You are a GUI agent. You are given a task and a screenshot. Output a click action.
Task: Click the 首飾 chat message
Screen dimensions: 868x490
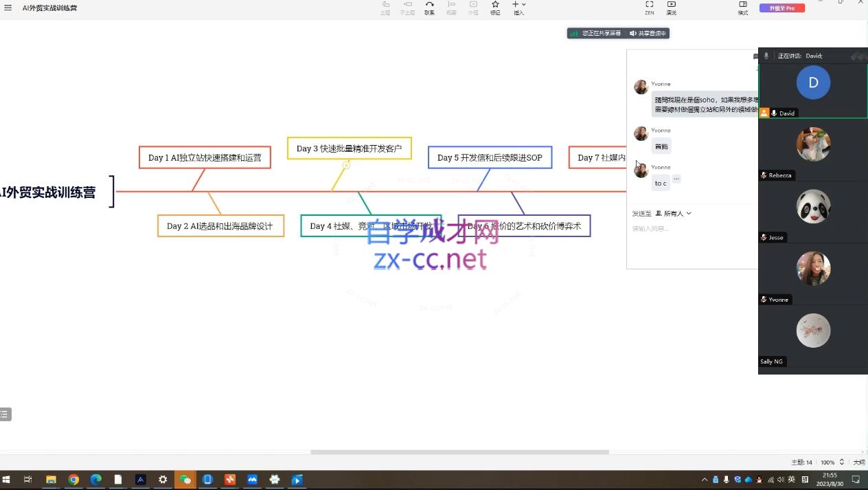[661, 146]
